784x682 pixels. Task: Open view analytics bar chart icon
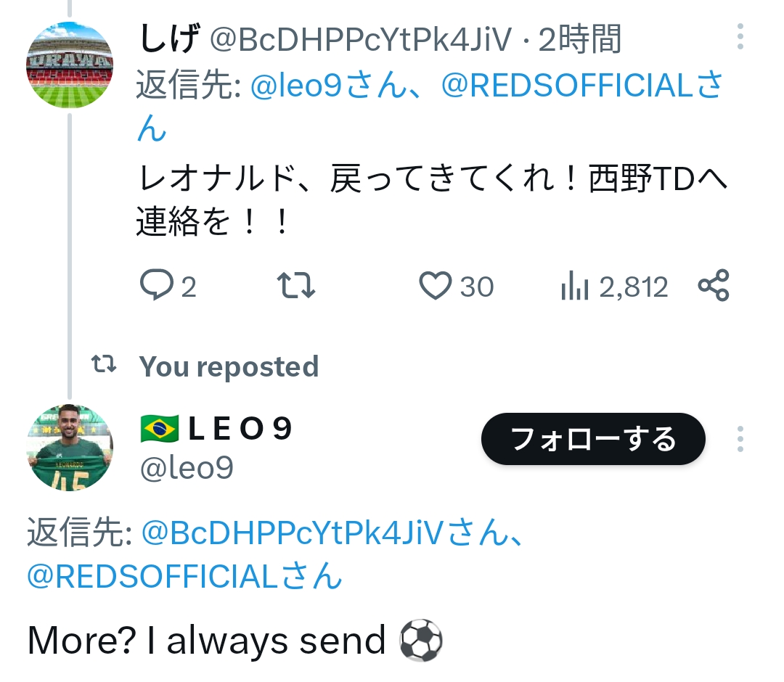coord(574,288)
